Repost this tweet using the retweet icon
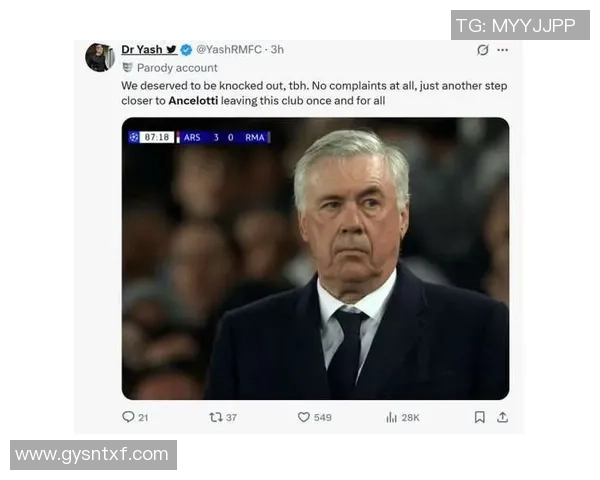Screen dimensions: 600x480 pyautogui.click(x=216, y=417)
